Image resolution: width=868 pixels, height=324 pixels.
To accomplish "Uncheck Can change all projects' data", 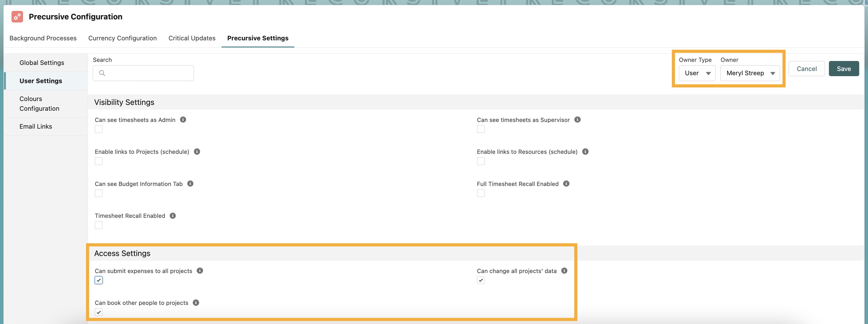I will pyautogui.click(x=481, y=280).
